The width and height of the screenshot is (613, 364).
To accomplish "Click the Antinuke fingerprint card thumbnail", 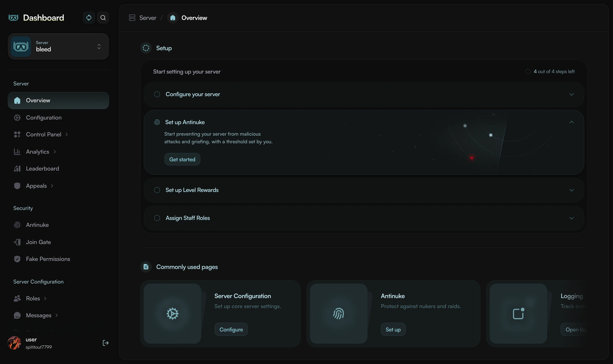I will [339, 314].
